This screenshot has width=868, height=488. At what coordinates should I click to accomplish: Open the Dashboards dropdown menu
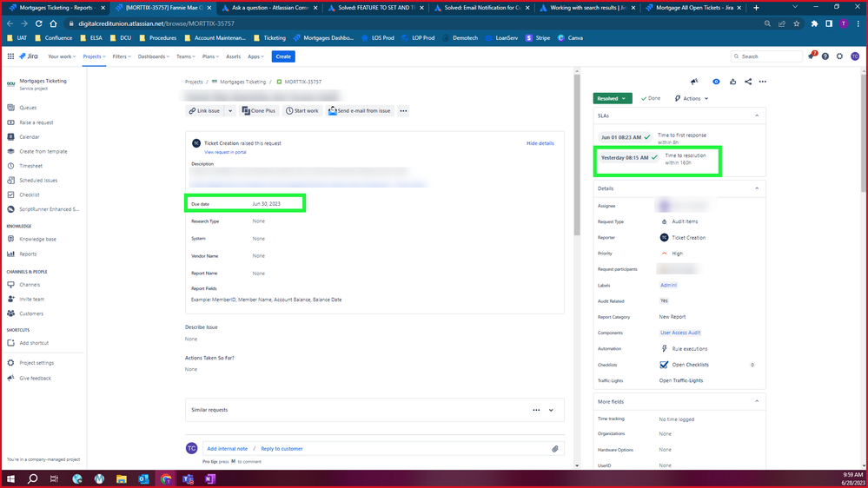(153, 56)
